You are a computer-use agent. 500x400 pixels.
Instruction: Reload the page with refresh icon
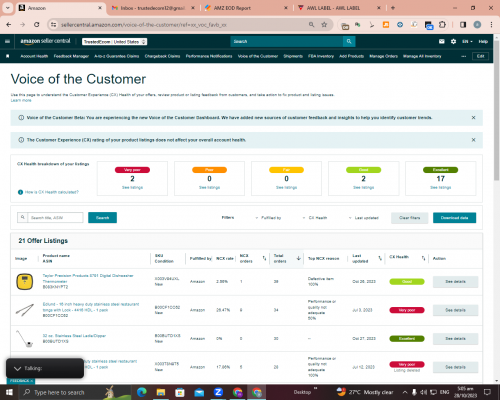pyautogui.click(x=37, y=25)
